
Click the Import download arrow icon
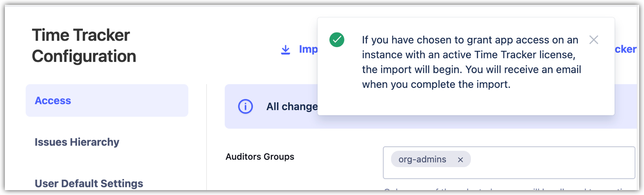[285, 50]
